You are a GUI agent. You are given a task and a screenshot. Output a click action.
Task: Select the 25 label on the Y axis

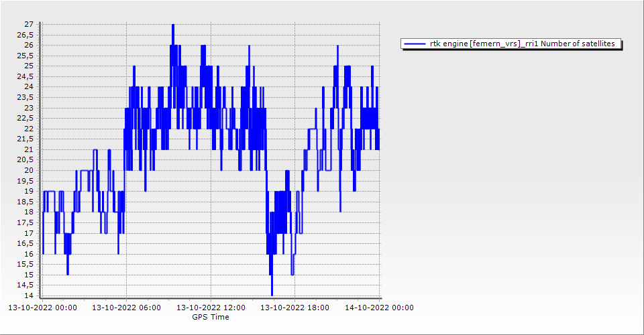coord(29,66)
